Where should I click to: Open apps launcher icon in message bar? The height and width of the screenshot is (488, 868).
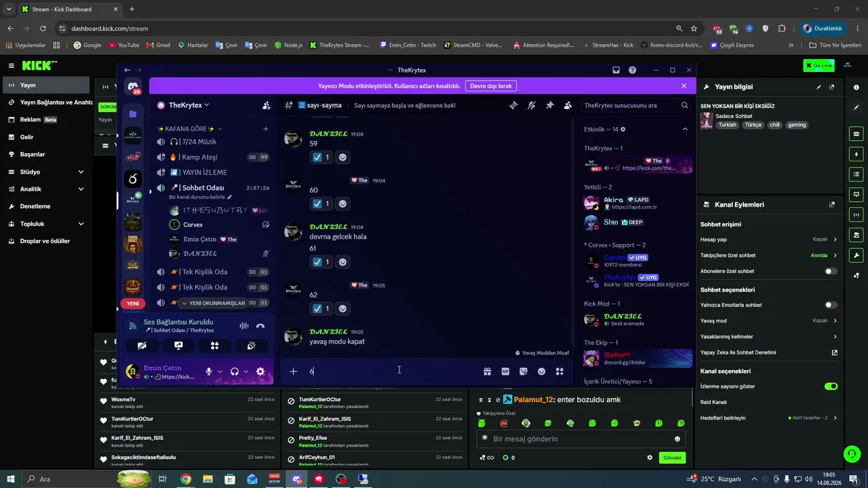click(x=559, y=371)
